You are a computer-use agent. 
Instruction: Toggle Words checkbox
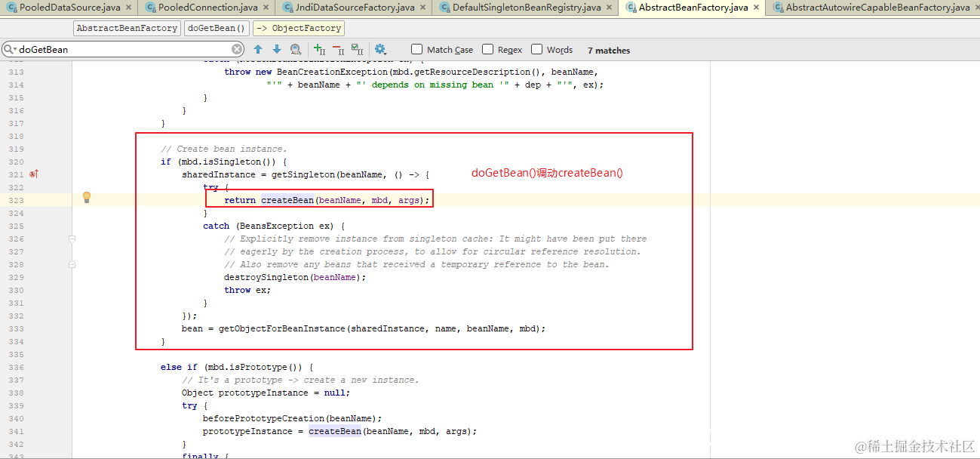[536, 50]
